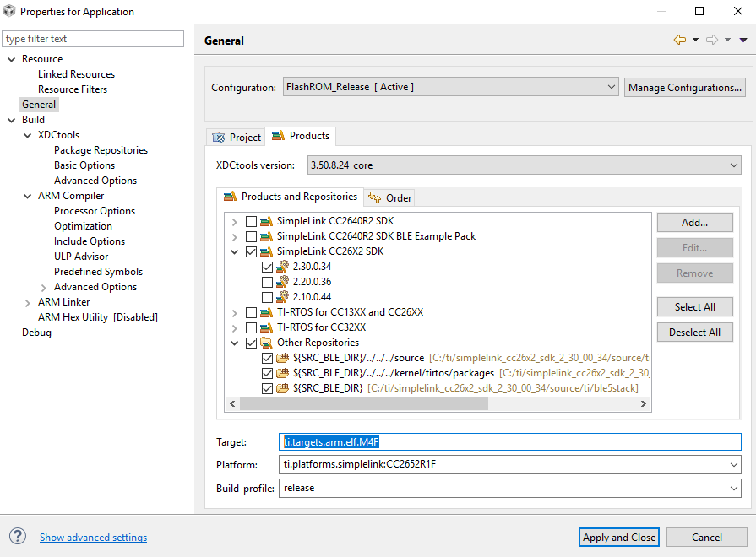Uncheck Other Repositories checkbox
The image size is (756, 557).
251,343
